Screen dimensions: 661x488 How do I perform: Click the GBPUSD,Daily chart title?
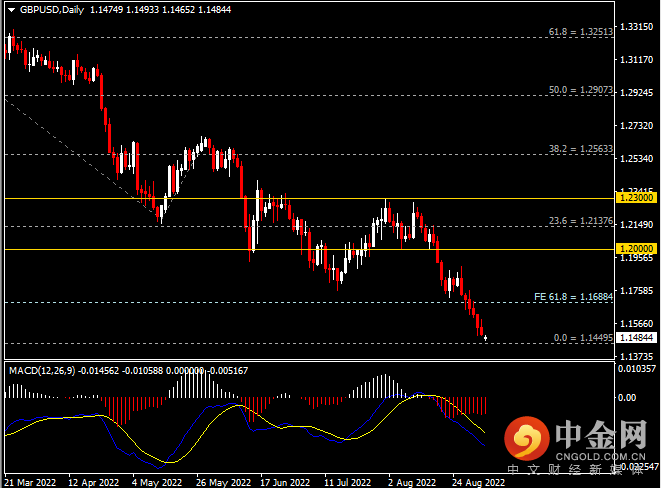(52, 10)
